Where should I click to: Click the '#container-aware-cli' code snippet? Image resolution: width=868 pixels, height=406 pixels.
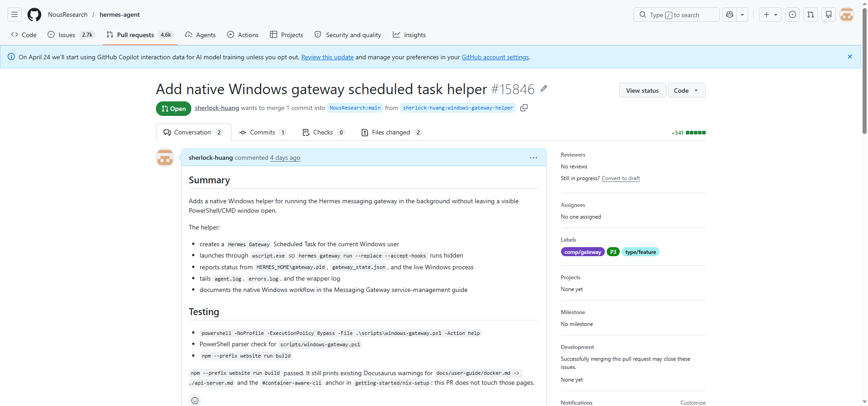click(292, 383)
